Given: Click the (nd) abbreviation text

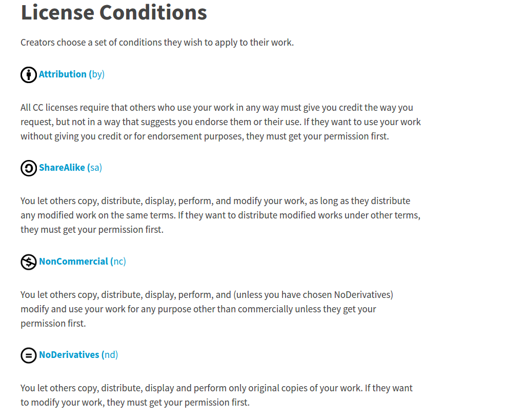Looking at the screenshot, I should (x=111, y=355).
